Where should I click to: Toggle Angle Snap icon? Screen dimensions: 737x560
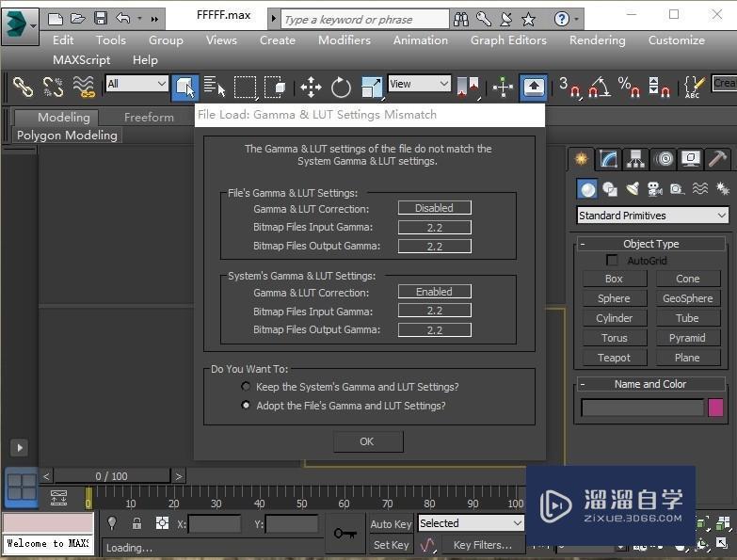tap(600, 88)
